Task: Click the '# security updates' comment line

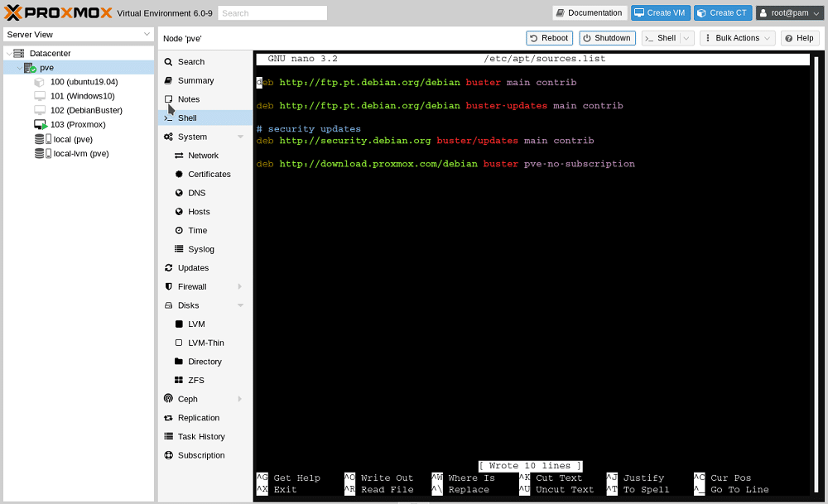Action: click(x=308, y=129)
